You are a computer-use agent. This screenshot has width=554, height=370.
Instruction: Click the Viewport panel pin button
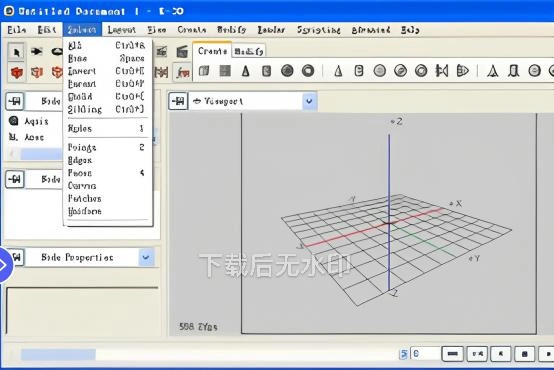178,101
